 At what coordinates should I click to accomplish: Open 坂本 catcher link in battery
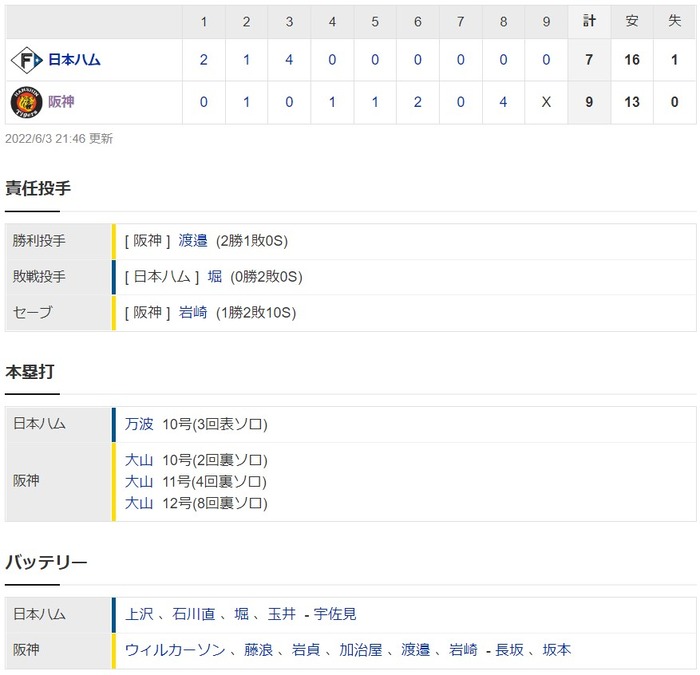tap(557, 650)
